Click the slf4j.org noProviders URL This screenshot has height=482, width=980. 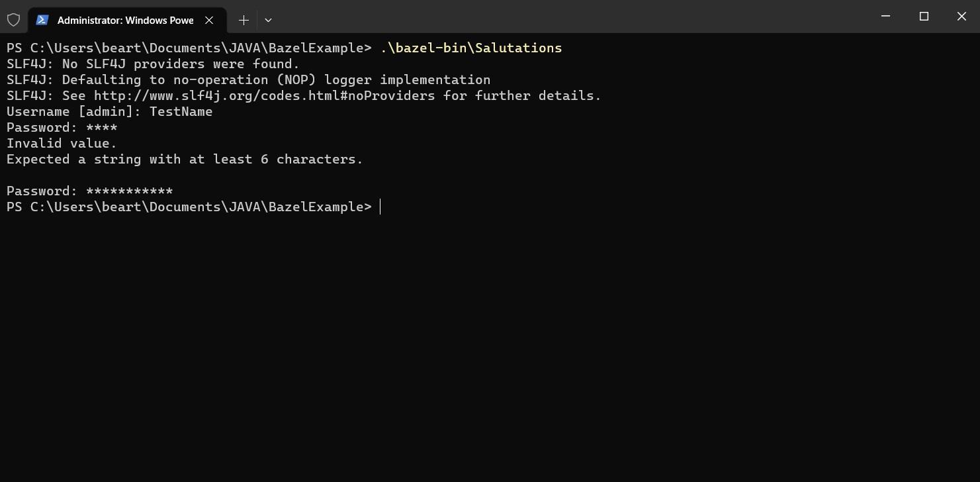(264, 95)
